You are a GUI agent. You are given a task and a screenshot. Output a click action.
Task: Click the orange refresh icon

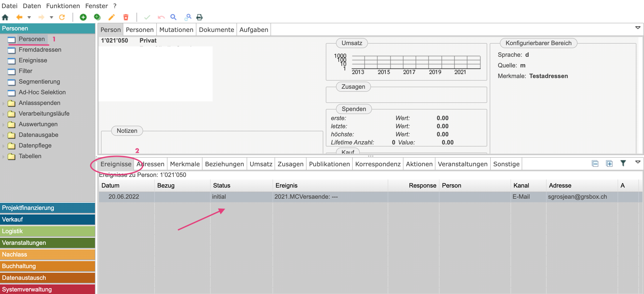point(62,17)
